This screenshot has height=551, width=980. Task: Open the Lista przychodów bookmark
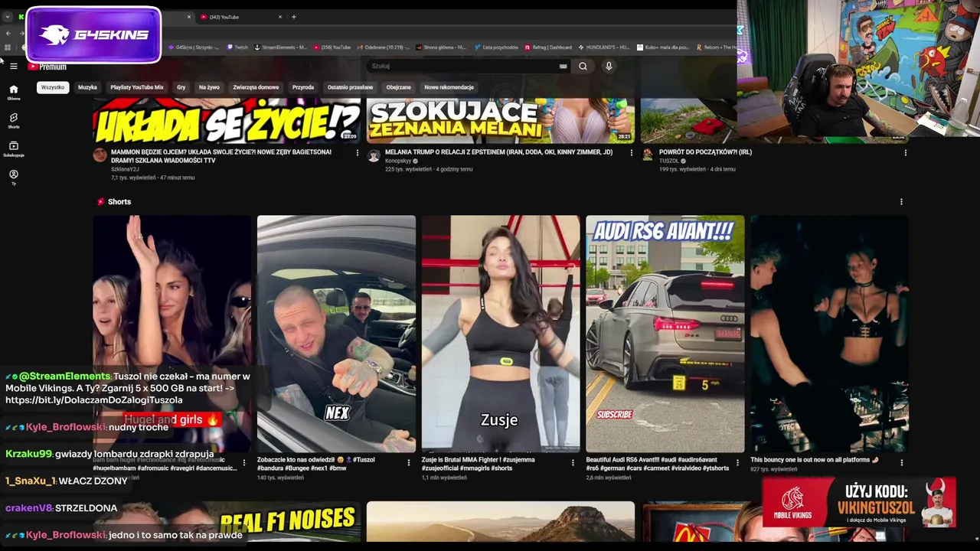tap(497, 47)
